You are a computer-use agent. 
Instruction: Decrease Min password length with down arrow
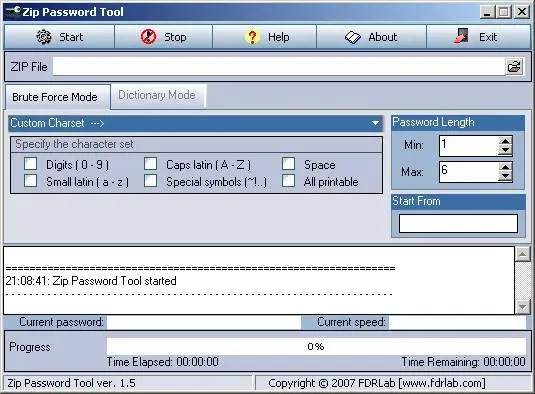tap(505, 150)
